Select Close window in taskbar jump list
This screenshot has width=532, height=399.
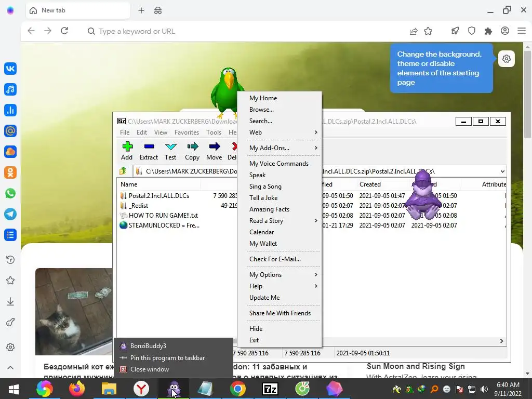[x=174, y=369]
